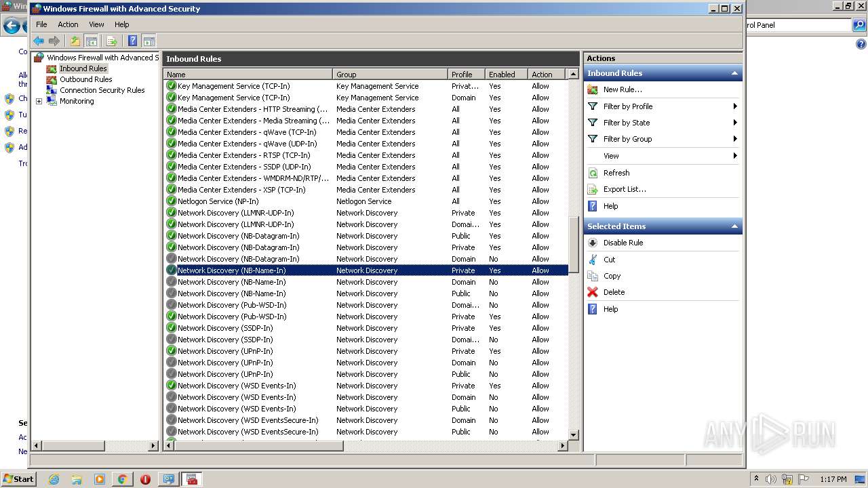Open the Help menu
Viewport: 868px width, 488px height.
tap(121, 24)
